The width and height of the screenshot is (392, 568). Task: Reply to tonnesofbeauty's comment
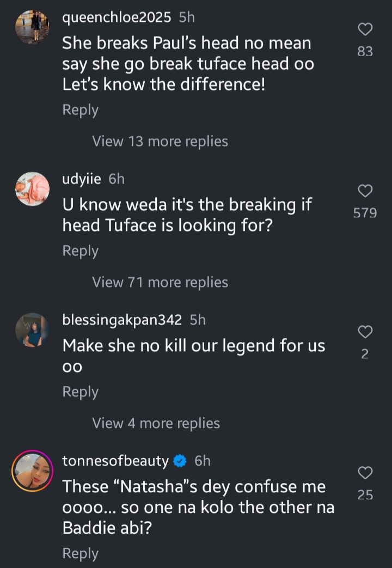81,553
